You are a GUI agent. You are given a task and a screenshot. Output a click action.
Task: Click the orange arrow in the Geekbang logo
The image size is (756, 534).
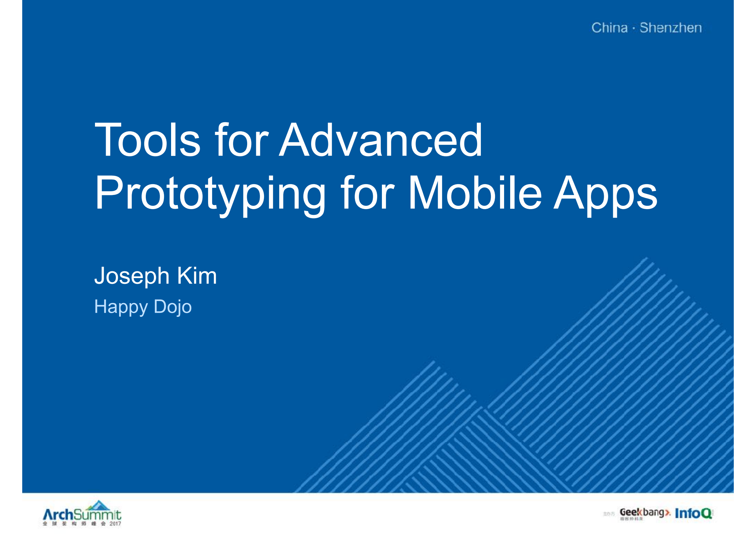[x=668, y=513]
